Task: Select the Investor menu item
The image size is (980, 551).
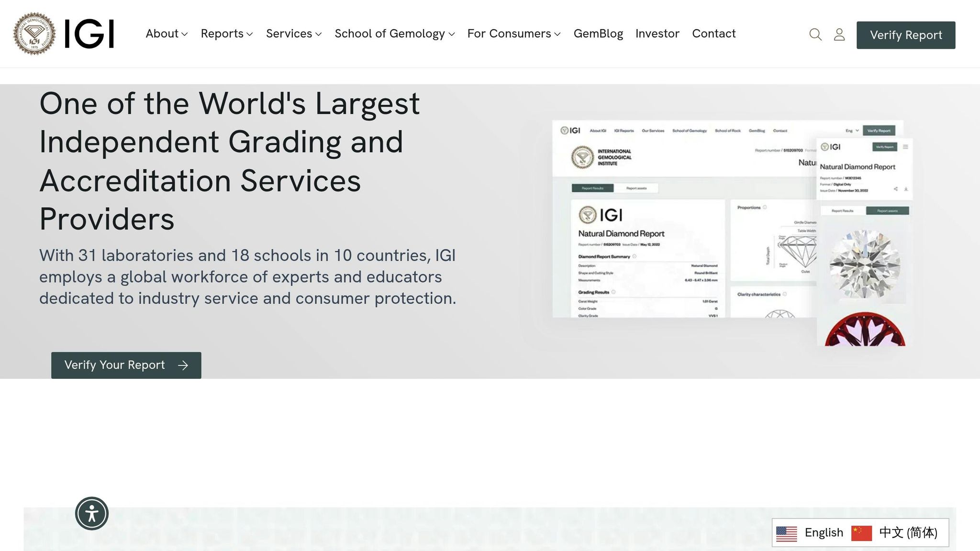Action: point(657,33)
